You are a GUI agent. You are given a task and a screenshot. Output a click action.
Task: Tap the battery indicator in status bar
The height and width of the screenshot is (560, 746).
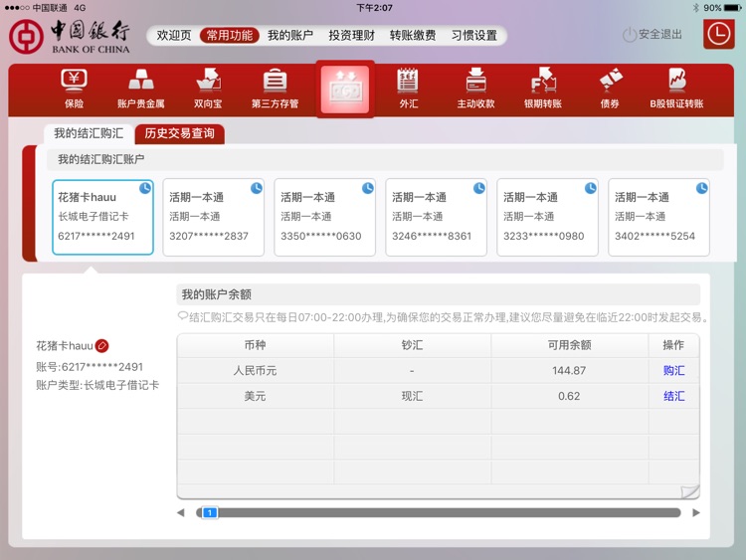coord(733,8)
